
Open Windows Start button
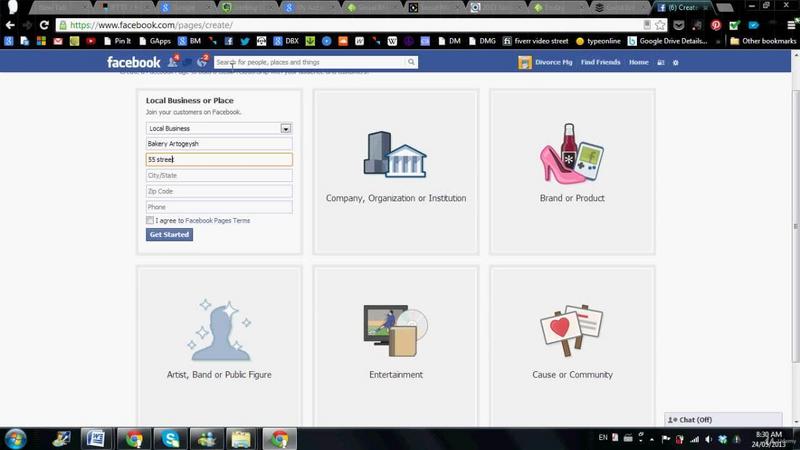point(15,439)
